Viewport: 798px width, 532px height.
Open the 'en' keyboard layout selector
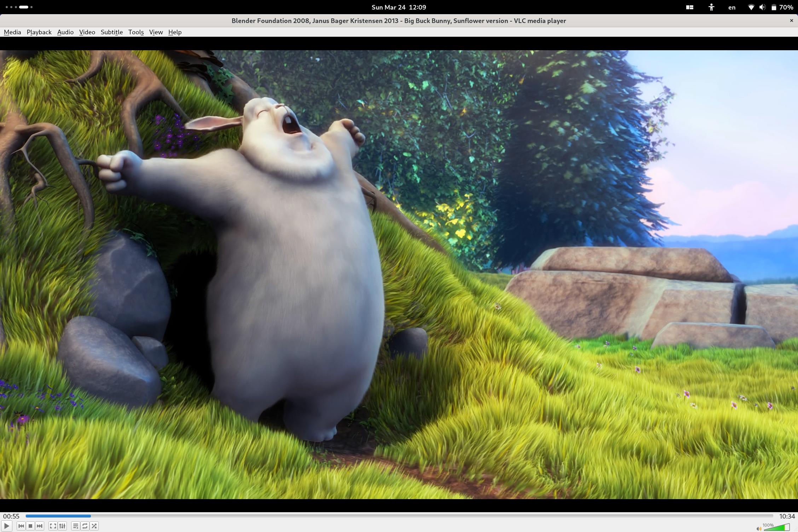click(731, 7)
